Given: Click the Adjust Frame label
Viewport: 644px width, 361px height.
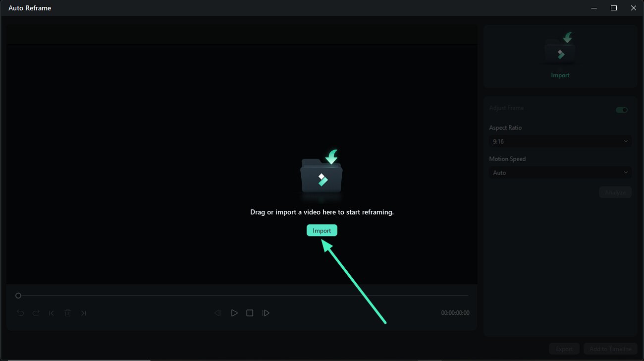Looking at the screenshot, I should tap(506, 108).
